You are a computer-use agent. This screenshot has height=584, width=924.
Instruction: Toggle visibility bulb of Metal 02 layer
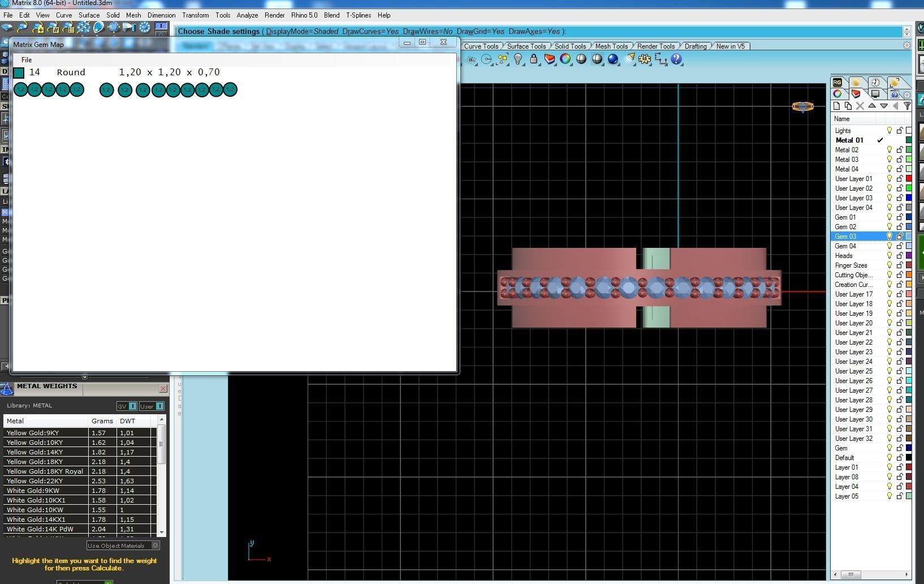click(890, 150)
